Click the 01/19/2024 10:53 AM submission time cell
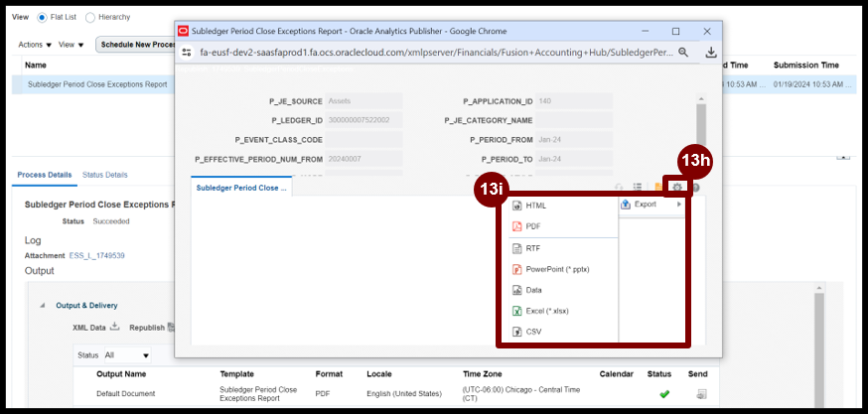This screenshot has height=414, width=868. tap(811, 84)
